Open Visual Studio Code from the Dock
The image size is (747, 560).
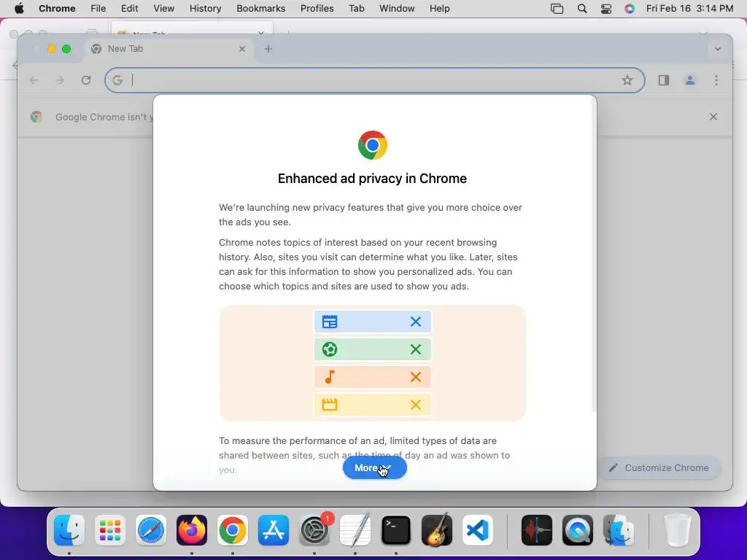(477, 530)
